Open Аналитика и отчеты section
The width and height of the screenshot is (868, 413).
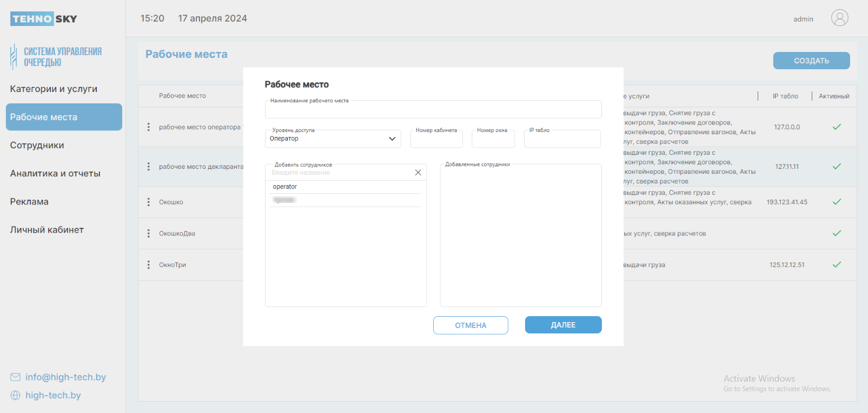tap(55, 173)
